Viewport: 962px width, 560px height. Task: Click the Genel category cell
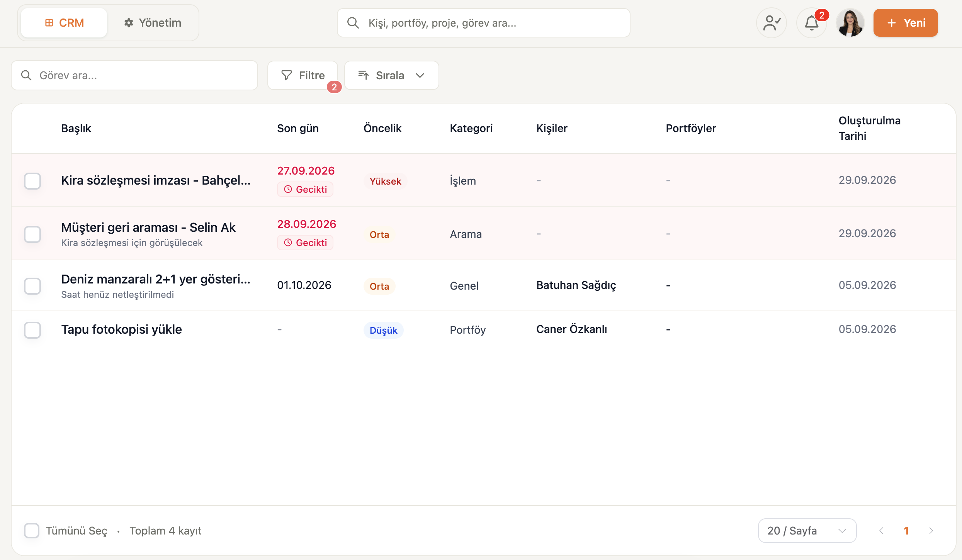point(464,286)
